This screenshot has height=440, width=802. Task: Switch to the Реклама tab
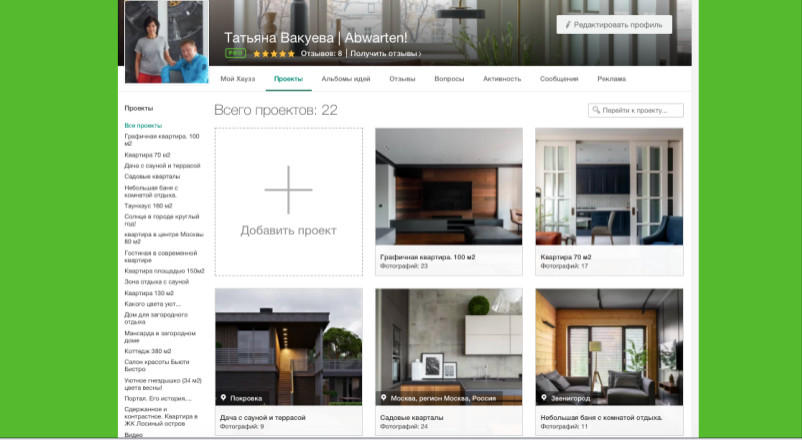[611, 79]
